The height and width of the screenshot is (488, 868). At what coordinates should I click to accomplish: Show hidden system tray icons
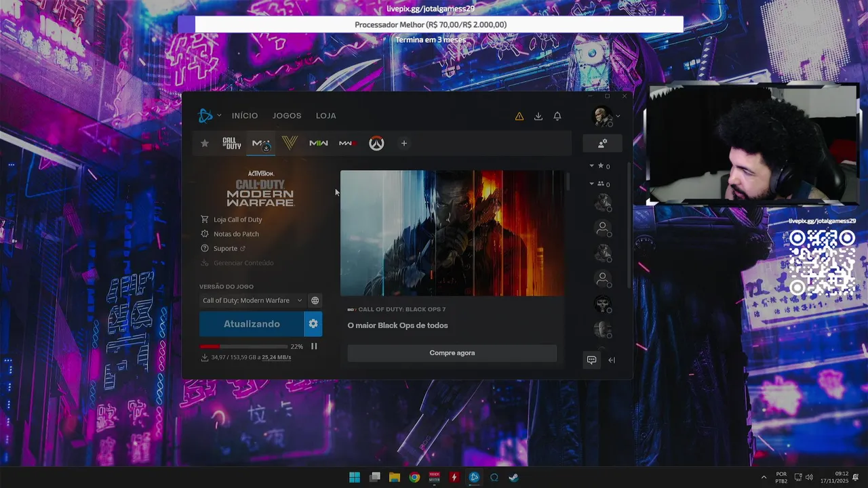[x=764, y=477]
